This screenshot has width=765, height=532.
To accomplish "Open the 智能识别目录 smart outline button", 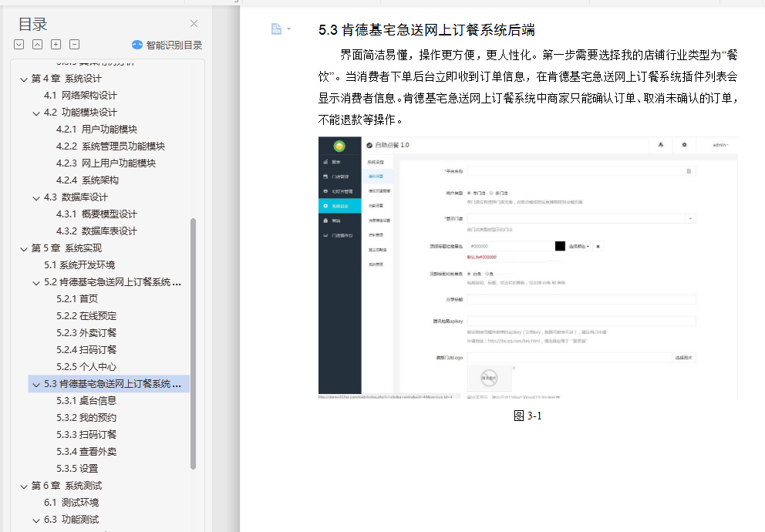I will pos(167,45).
